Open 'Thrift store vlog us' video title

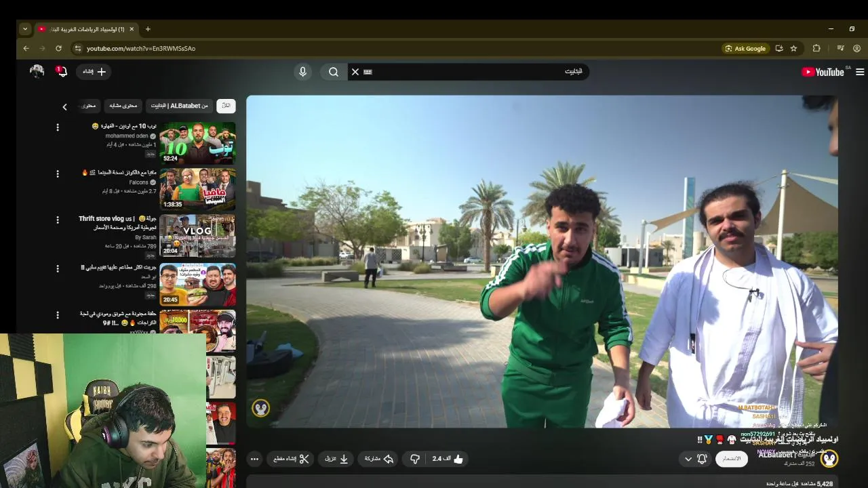(x=117, y=223)
